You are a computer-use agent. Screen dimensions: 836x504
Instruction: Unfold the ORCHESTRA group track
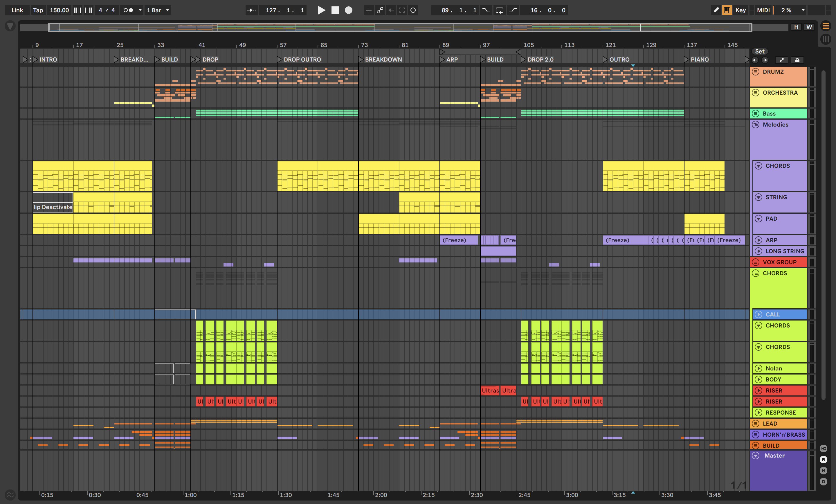click(x=756, y=93)
